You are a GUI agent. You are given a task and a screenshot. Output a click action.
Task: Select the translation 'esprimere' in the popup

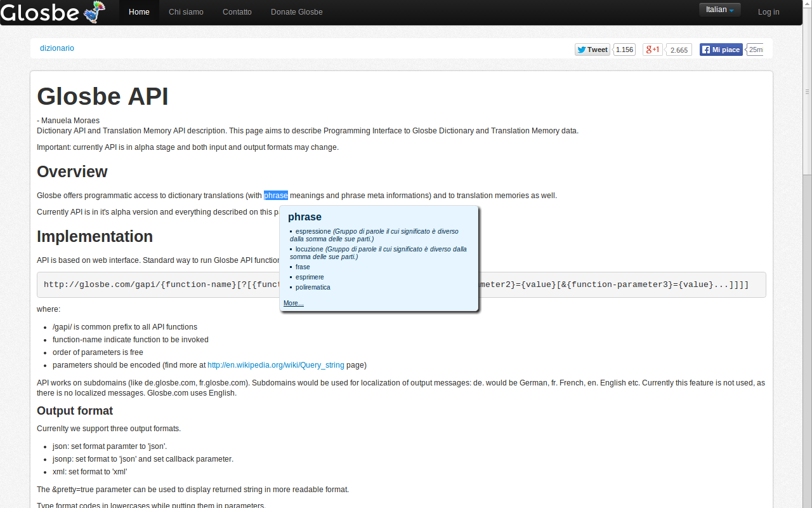pos(310,277)
